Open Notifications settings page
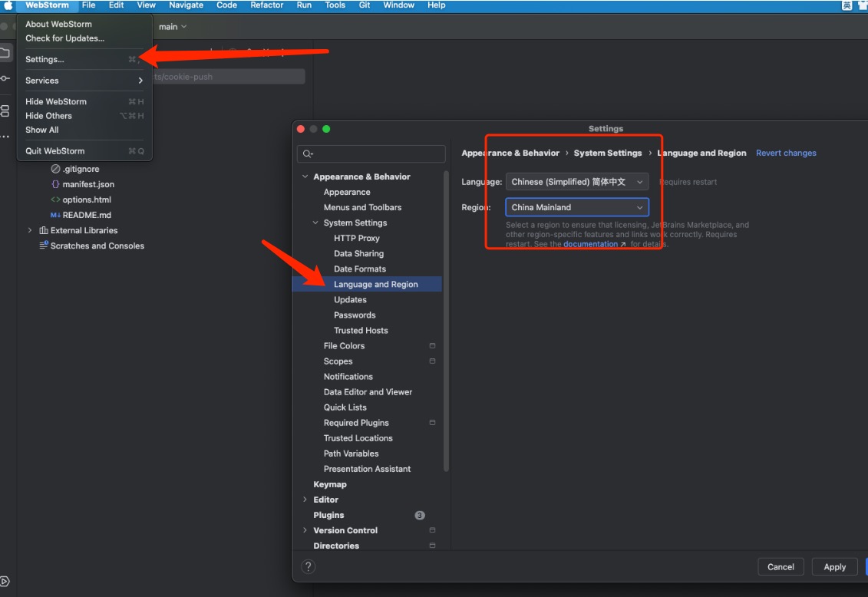 pos(348,377)
